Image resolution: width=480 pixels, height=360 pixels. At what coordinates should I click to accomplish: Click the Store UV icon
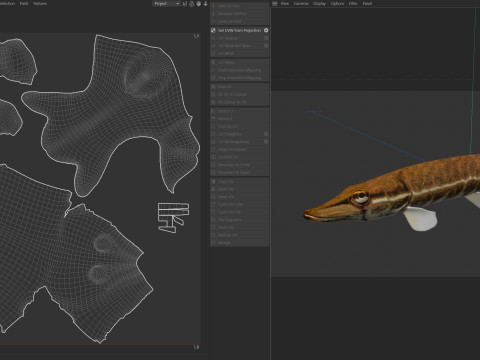click(213, 228)
